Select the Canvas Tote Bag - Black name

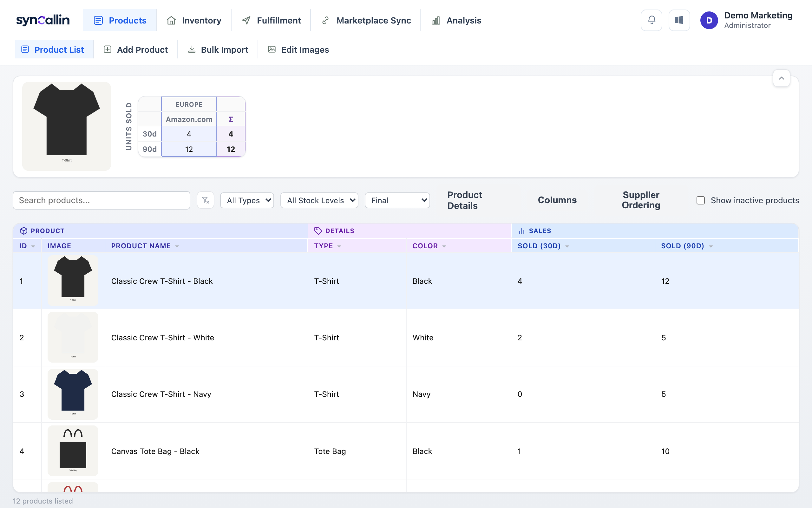155,451
